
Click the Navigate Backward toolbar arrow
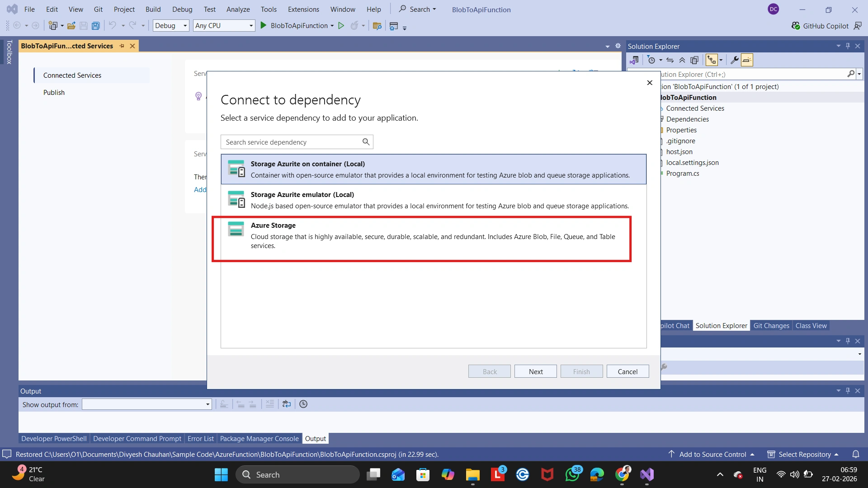(x=17, y=26)
